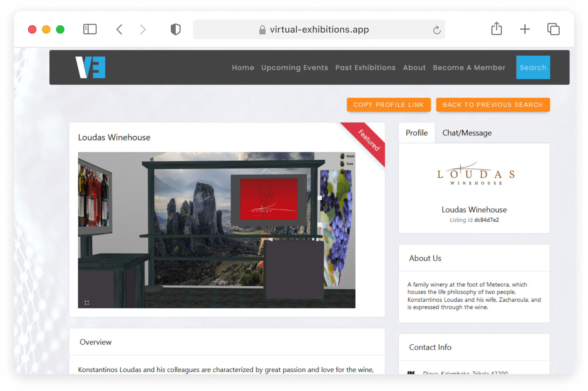Image resolution: width=588 pixels, height=391 pixels.
Task: Click Back To Previous Search button
Action: click(x=493, y=105)
